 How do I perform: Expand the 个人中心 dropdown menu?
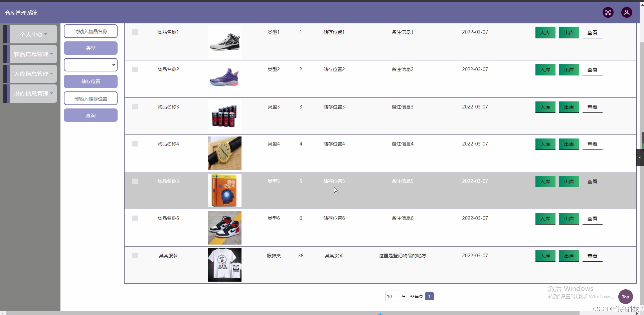coord(32,34)
